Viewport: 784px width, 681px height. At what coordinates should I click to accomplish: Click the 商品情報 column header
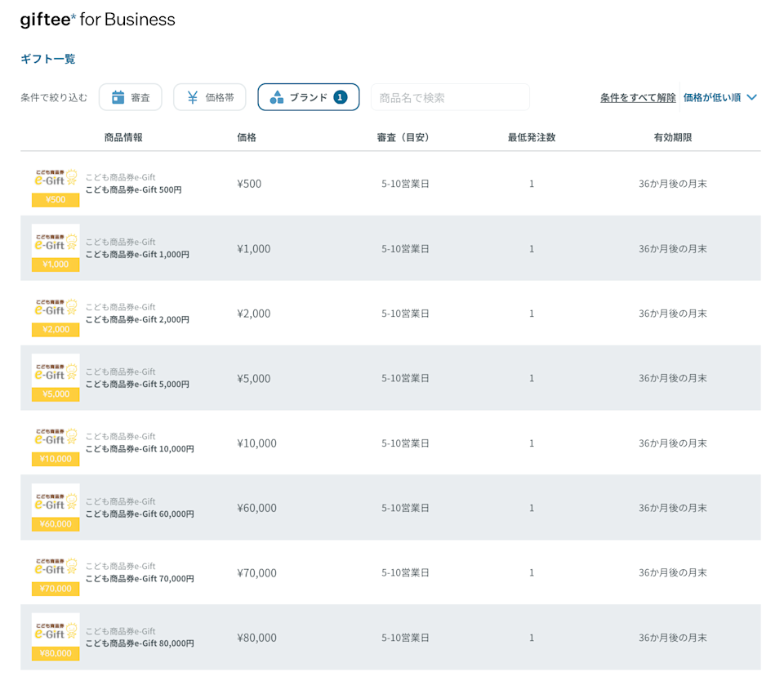[x=123, y=137]
